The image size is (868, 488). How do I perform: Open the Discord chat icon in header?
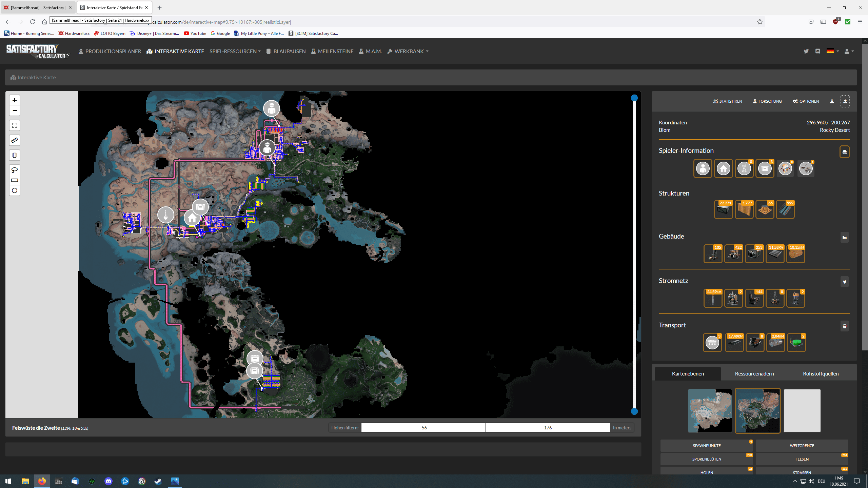[818, 52]
